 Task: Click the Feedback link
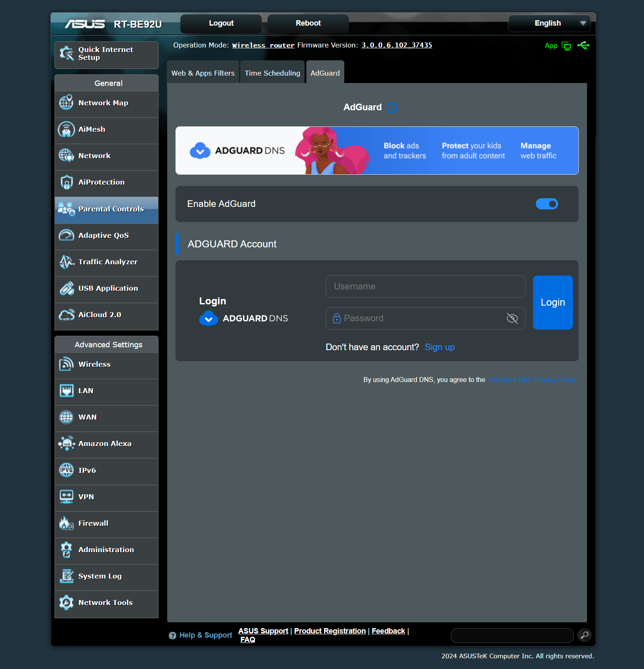tap(388, 631)
